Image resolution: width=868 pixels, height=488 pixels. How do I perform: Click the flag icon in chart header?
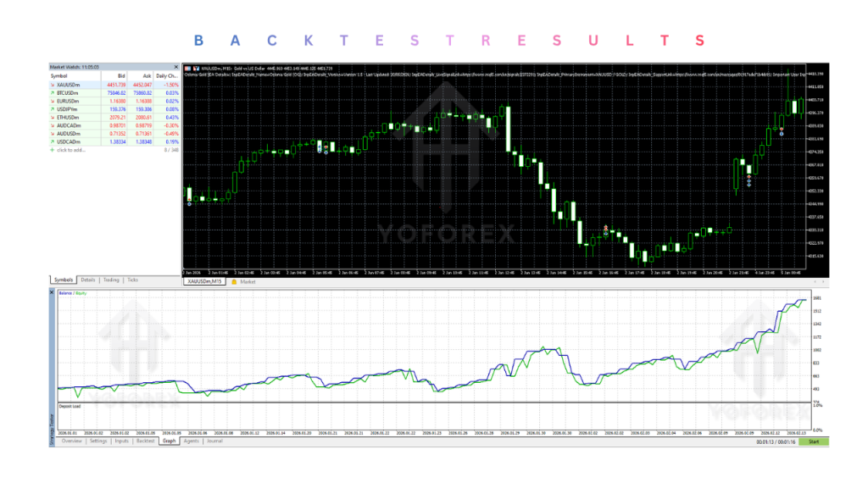click(x=187, y=69)
